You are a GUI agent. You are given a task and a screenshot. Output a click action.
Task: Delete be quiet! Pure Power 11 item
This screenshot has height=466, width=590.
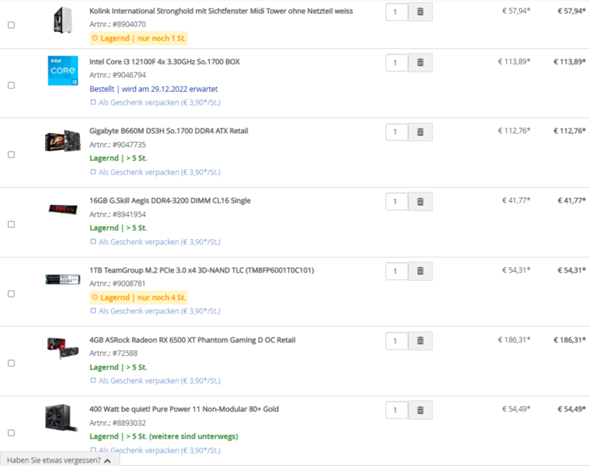[420, 410]
